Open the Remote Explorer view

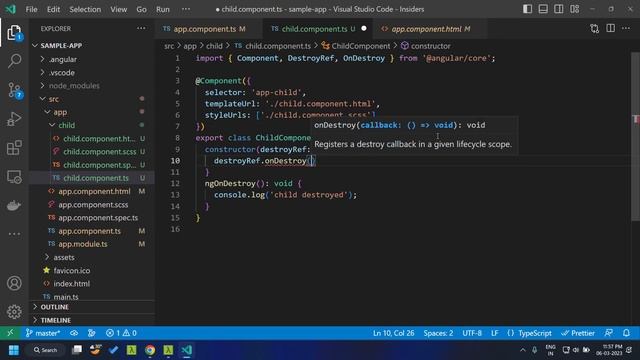tap(14, 177)
